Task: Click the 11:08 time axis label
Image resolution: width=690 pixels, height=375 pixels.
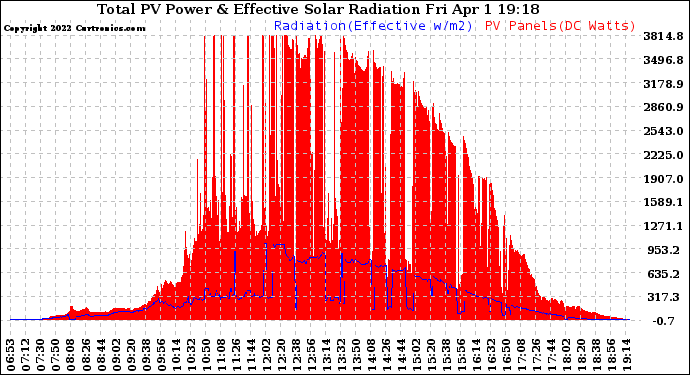Action: [x=222, y=355]
